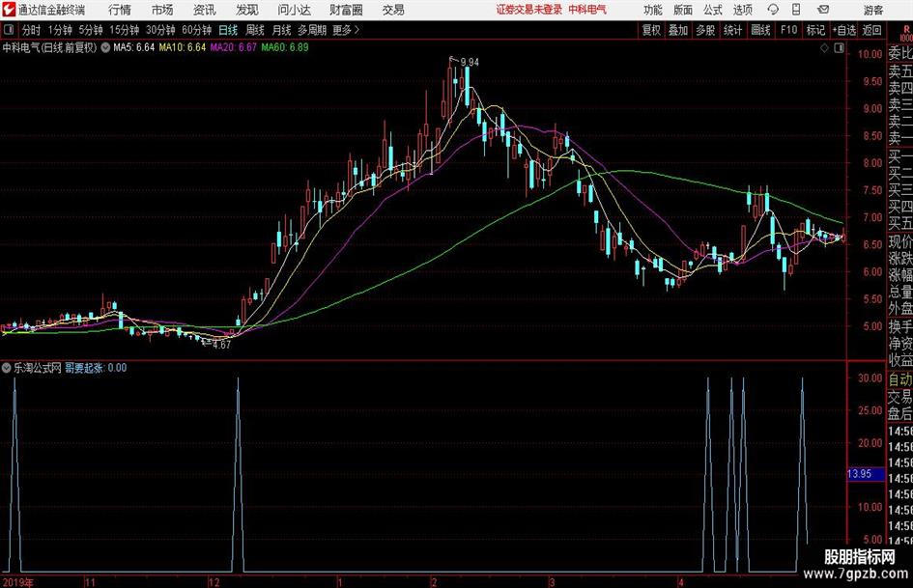The height and width of the screenshot is (588, 913).
Task: Open the dropdown beside 中科电气(日线 前复权)
Action: click(105, 47)
